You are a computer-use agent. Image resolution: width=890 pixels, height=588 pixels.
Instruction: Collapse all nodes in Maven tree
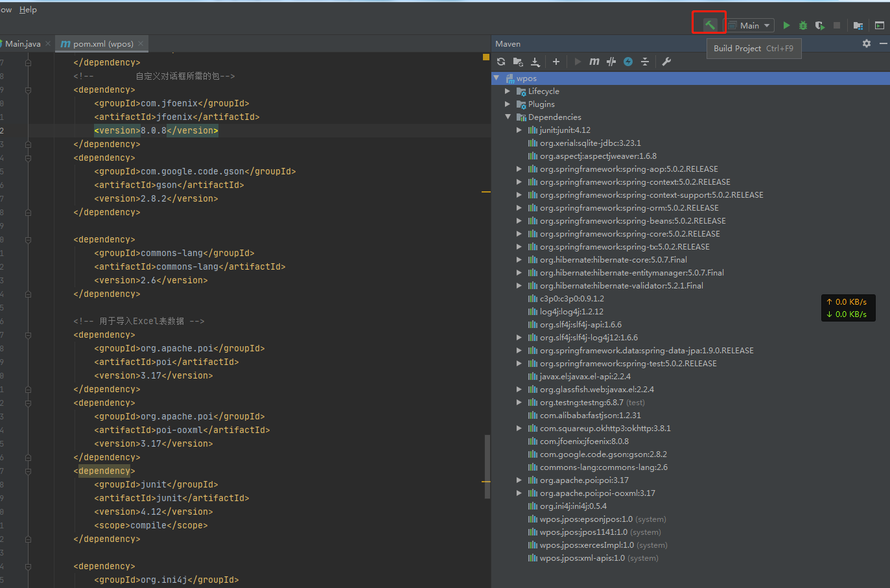point(645,62)
